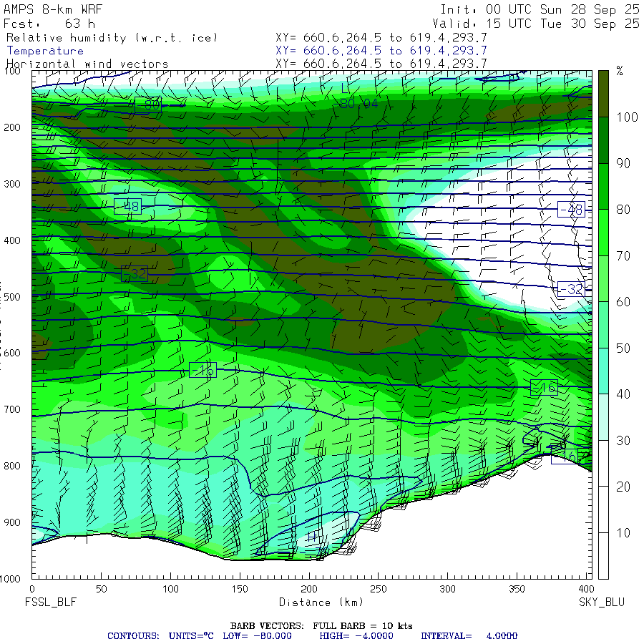Click the distance axis '100' tick label

tap(170, 589)
